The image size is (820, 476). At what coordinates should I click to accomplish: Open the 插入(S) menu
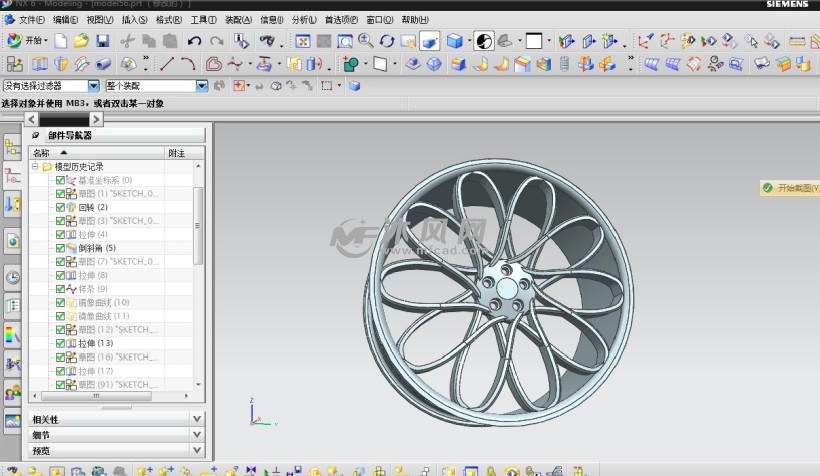pyautogui.click(x=134, y=20)
